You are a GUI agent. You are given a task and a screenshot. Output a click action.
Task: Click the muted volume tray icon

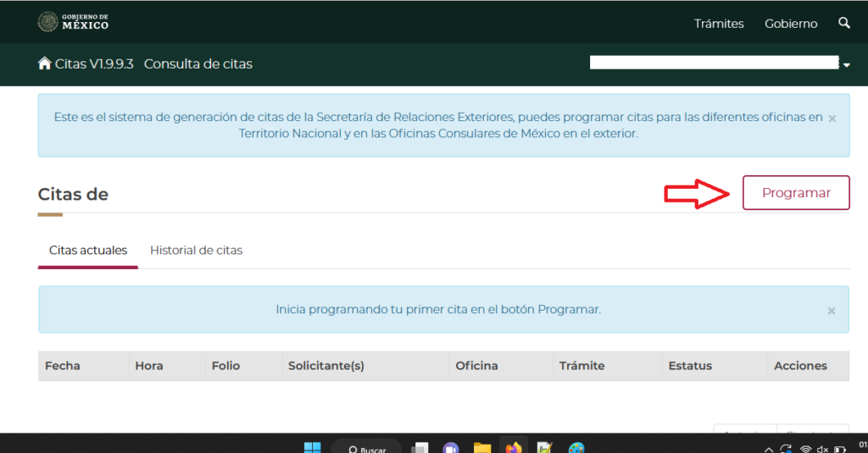pos(822,449)
